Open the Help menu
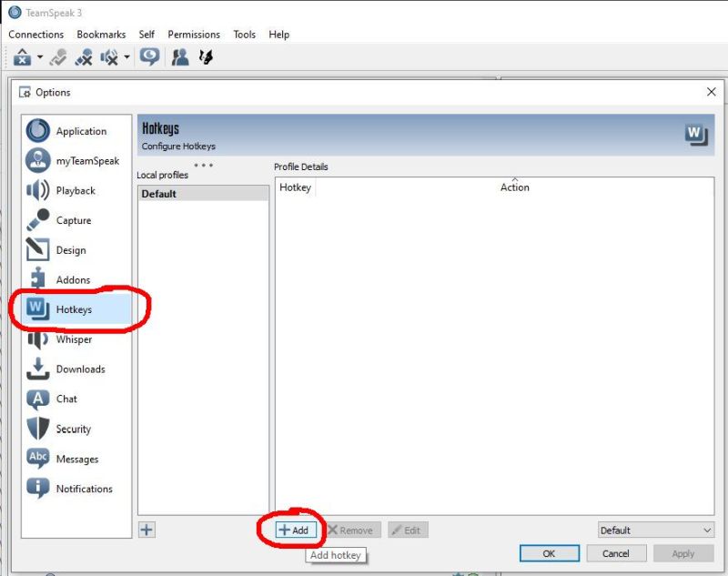 click(x=278, y=35)
